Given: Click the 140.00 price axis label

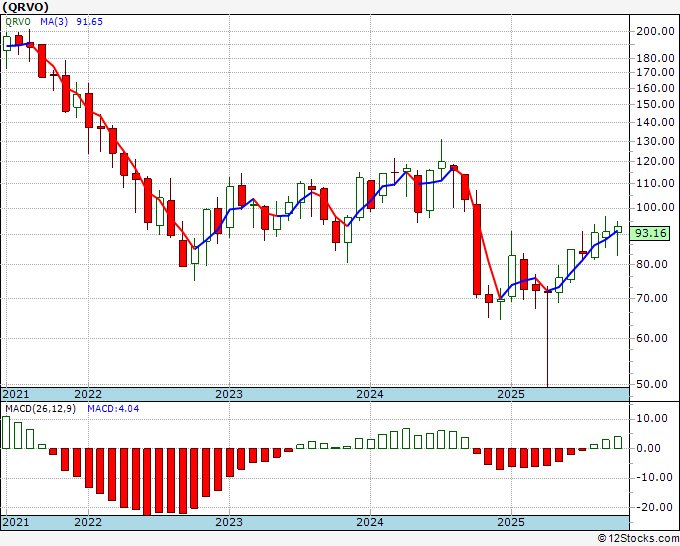Looking at the screenshot, I should coord(655,122).
